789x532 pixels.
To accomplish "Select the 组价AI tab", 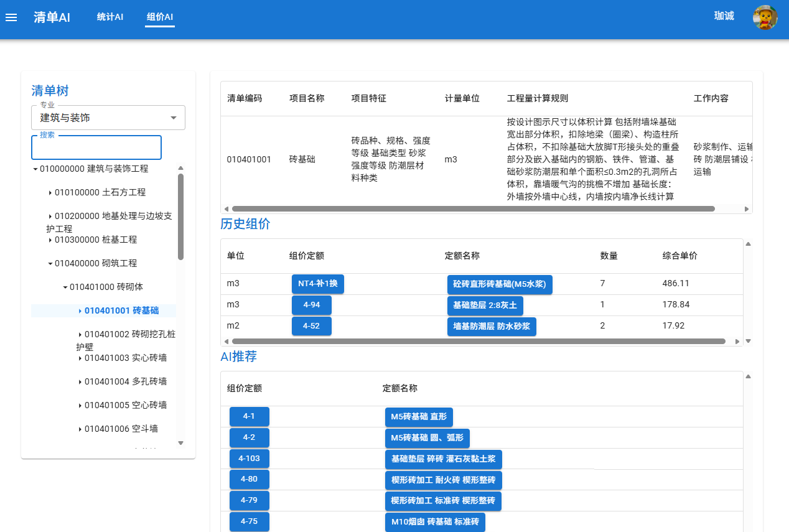I will (160, 17).
